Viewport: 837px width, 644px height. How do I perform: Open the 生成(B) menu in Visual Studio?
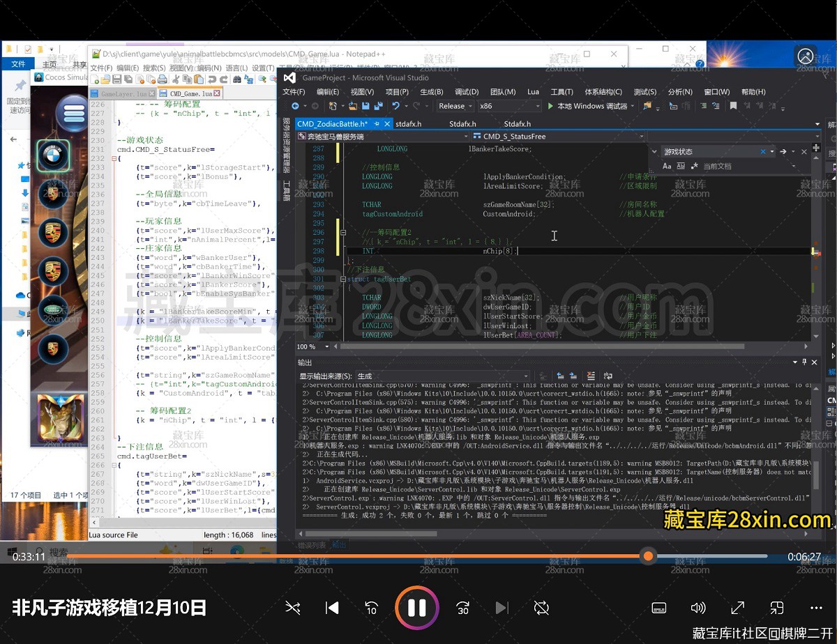pos(432,91)
